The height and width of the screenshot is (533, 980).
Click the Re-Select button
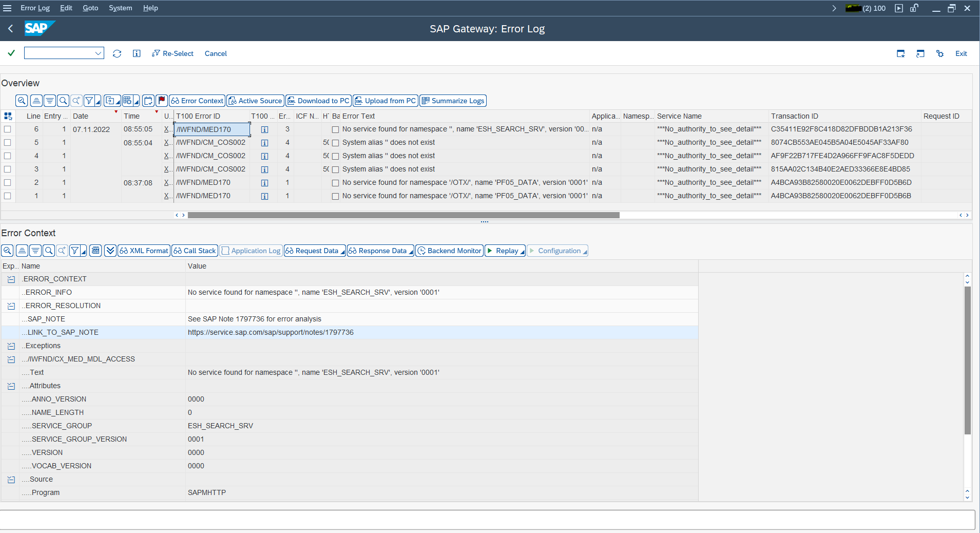173,53
